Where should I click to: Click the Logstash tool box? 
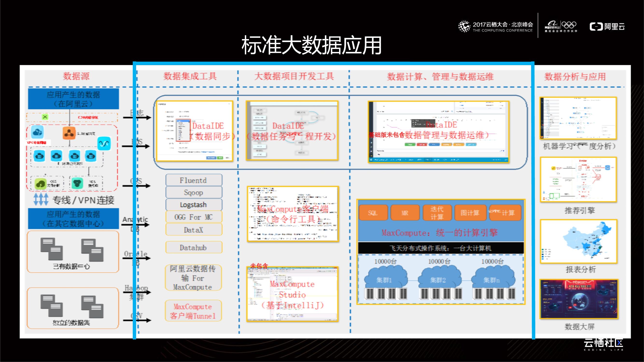pyautogui.click(x=193, y=205)
